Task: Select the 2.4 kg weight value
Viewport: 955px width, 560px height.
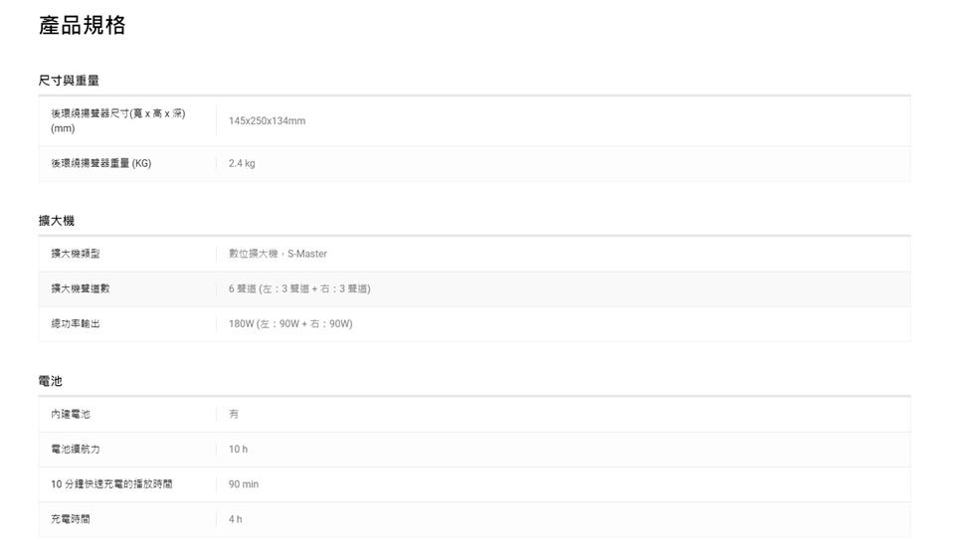Action: pos(242,163)
